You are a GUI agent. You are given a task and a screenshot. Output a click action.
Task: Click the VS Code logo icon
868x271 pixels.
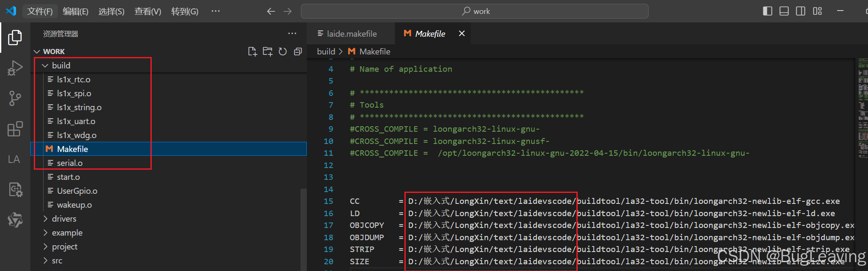pyautogui.click(x=11, y=11)
